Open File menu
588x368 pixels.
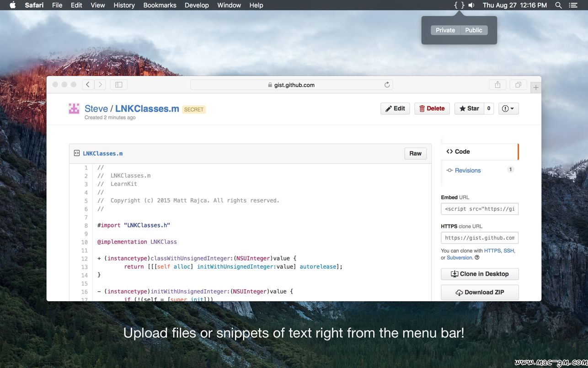[x=57, y=5]
